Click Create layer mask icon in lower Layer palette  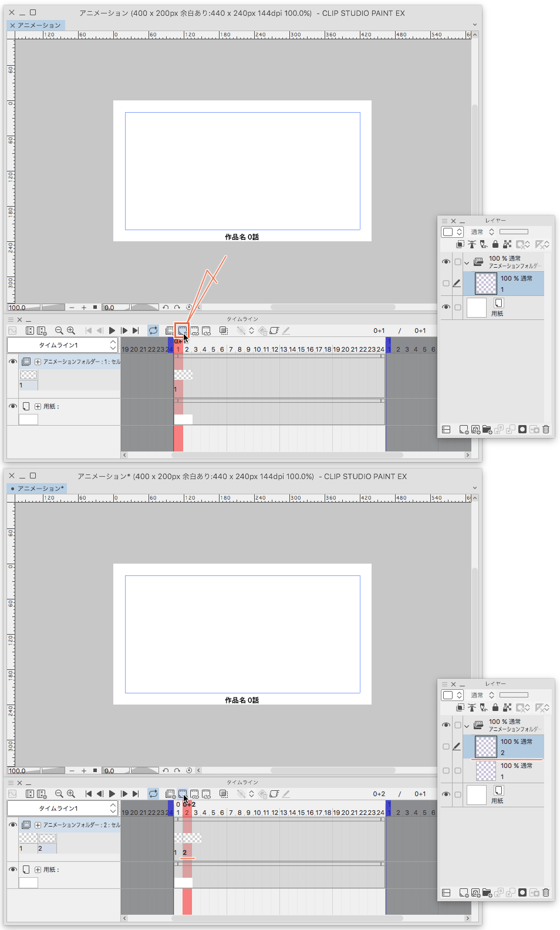522,893
